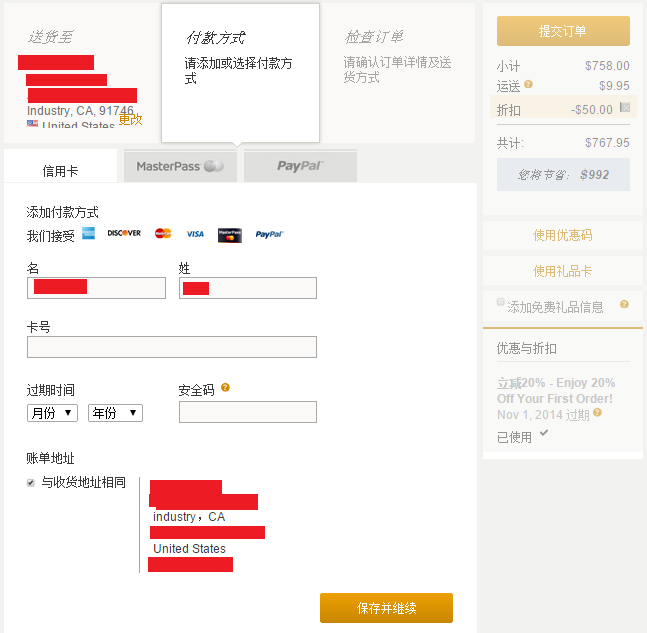The height and width of the screenshot is (633, 647).
Task: Select the credit card tab
Action: (x=61, y=166)
